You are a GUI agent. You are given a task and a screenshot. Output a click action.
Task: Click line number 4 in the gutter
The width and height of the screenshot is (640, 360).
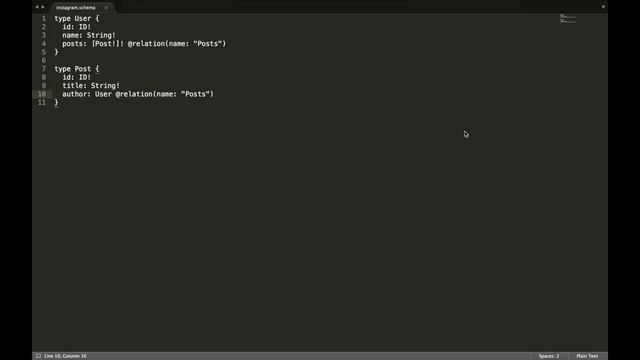click(44, 44)
